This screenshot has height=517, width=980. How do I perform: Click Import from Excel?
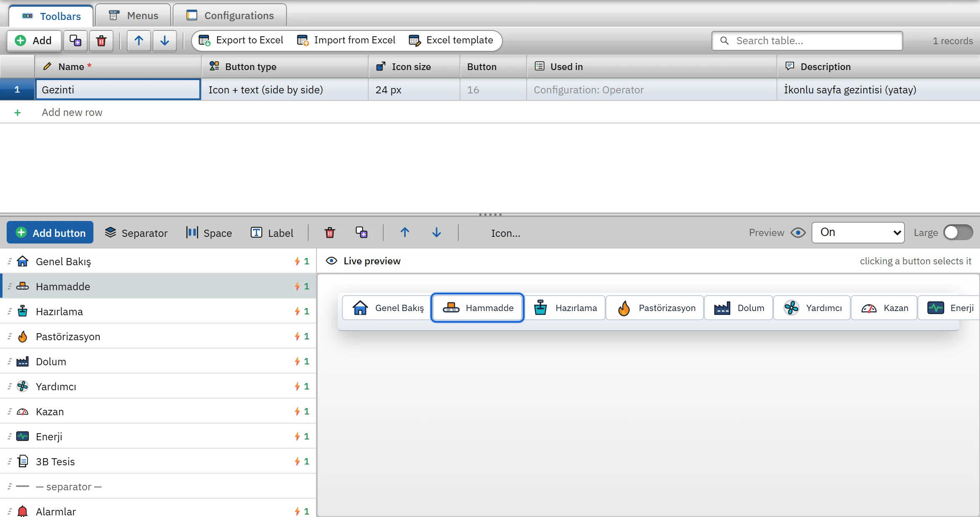coord(346,40)
